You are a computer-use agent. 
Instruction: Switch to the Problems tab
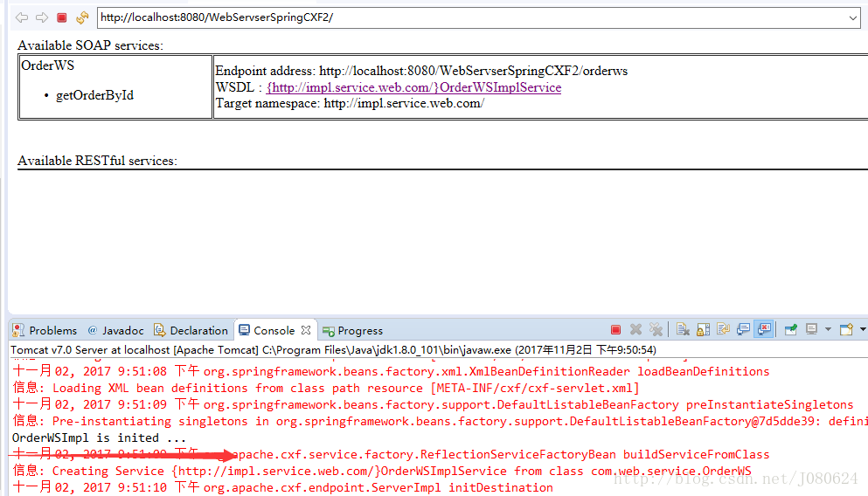pos(45,330)
